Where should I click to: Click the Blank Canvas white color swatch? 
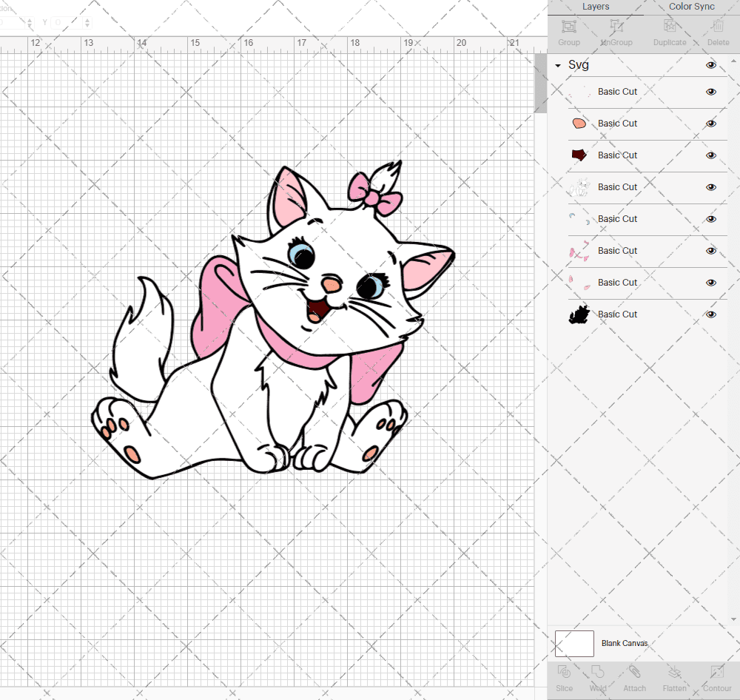click(574, 643)
